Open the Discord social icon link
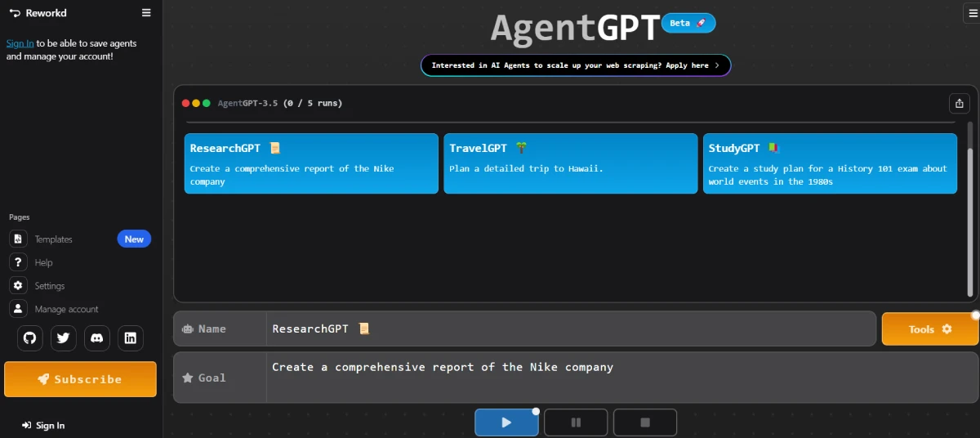Screen dimensions: 980x438 coord(97,337)
